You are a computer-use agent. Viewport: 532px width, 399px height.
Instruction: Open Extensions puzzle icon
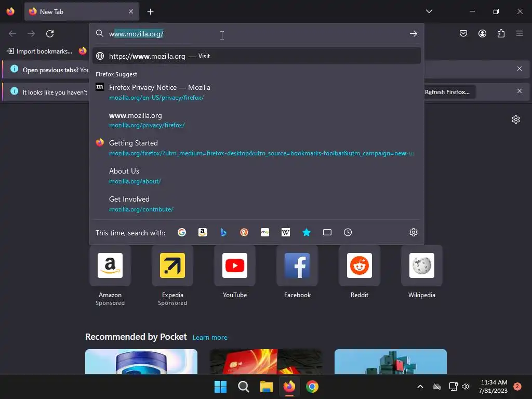tap(501, 33)
